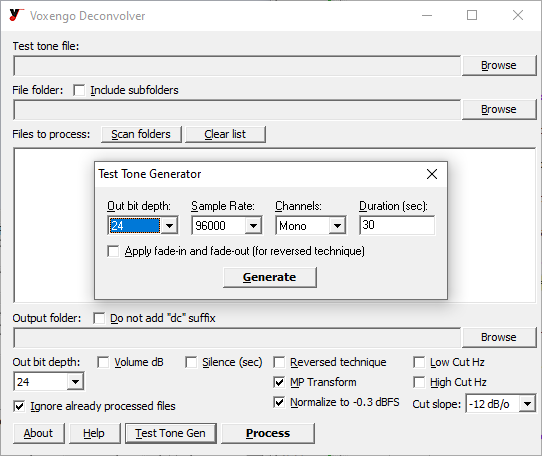Open the About dialog
Screen dimensions: 542x456
coord(39,433)
